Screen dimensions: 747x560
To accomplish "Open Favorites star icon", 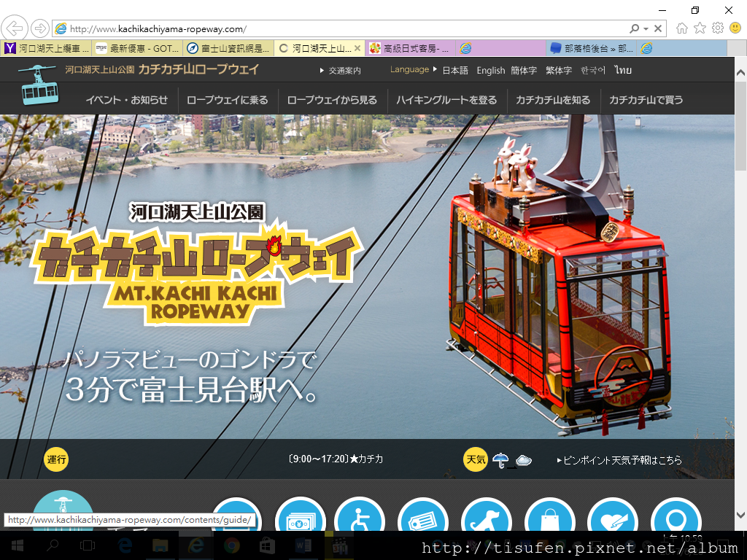I will pyautogui.click(x=700, y=28).
